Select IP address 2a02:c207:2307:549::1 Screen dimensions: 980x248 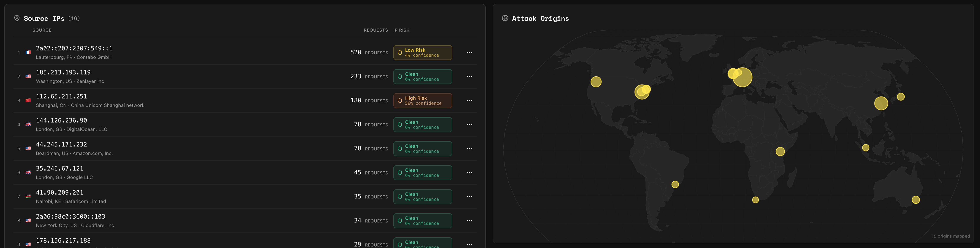74,48
